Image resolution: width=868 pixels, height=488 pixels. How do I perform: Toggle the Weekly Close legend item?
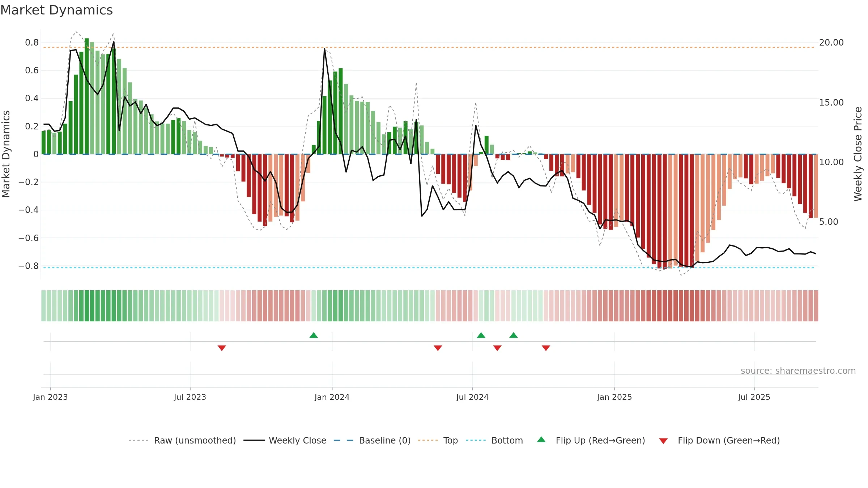click(x=285, y=440)
